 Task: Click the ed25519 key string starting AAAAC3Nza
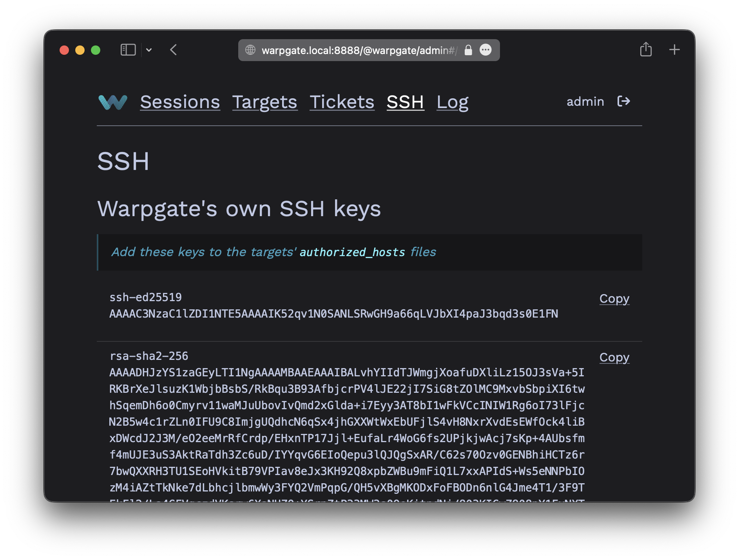click(334, 314)
